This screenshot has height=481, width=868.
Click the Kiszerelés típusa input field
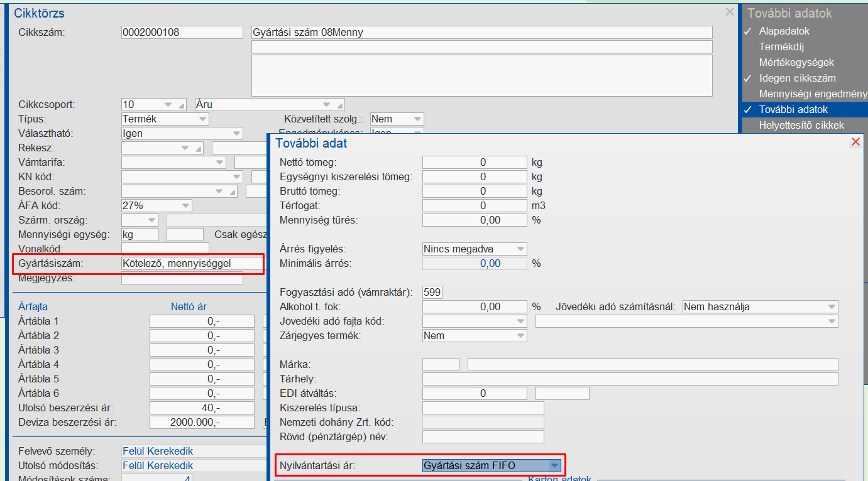click(x=483, y=408)
